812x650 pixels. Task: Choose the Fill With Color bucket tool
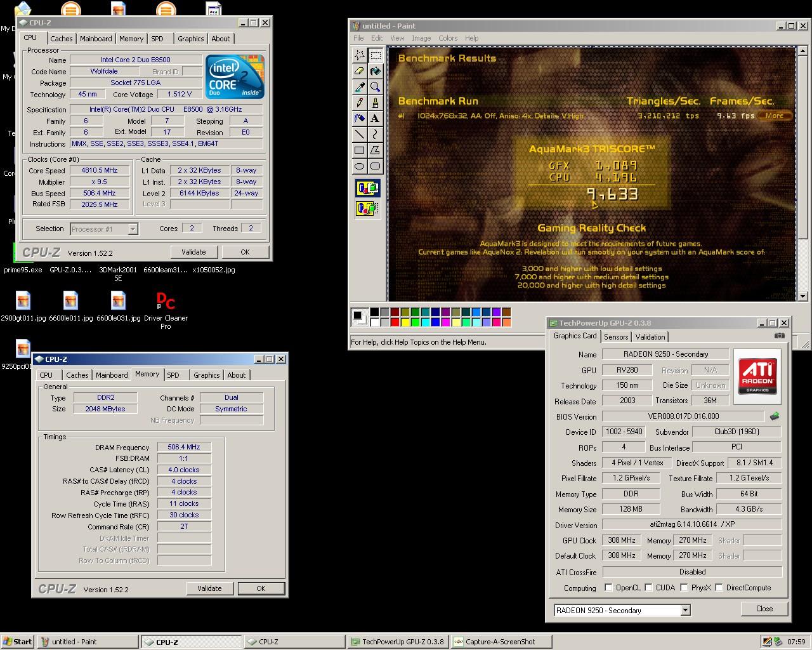click(376, 71)
